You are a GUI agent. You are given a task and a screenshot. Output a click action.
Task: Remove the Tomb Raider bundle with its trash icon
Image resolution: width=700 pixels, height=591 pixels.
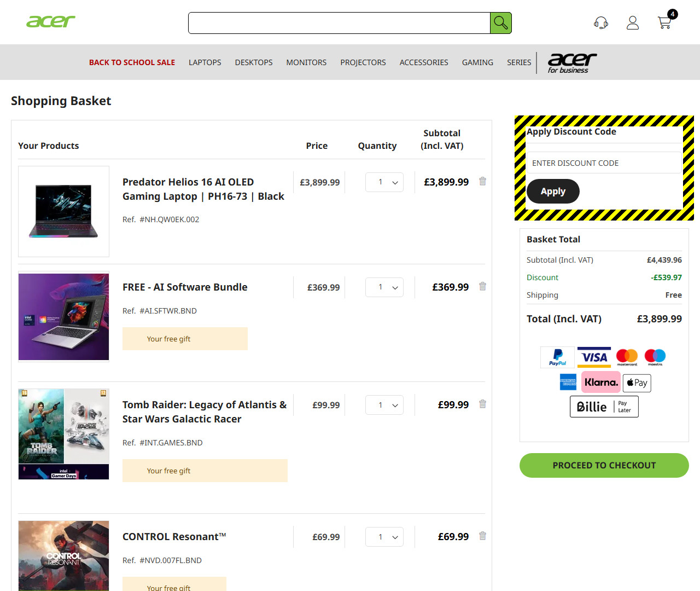click(482, 404)
